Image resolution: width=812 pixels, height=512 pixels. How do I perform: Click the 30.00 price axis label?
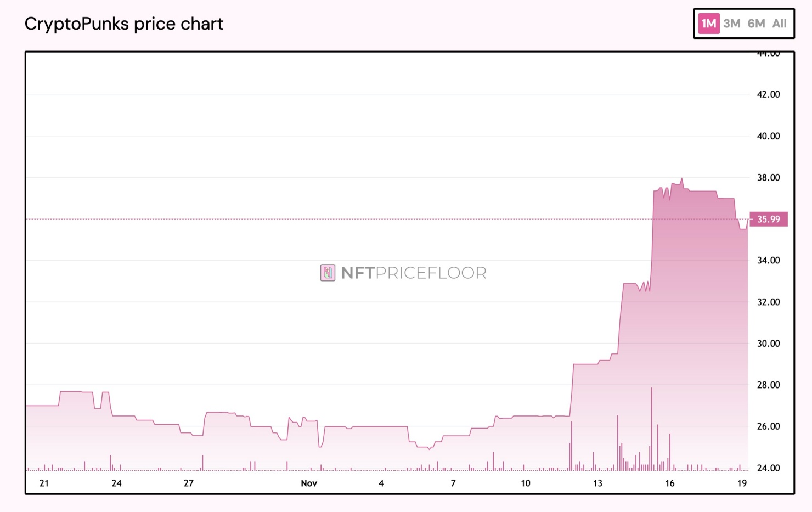[x=768, y=344]
